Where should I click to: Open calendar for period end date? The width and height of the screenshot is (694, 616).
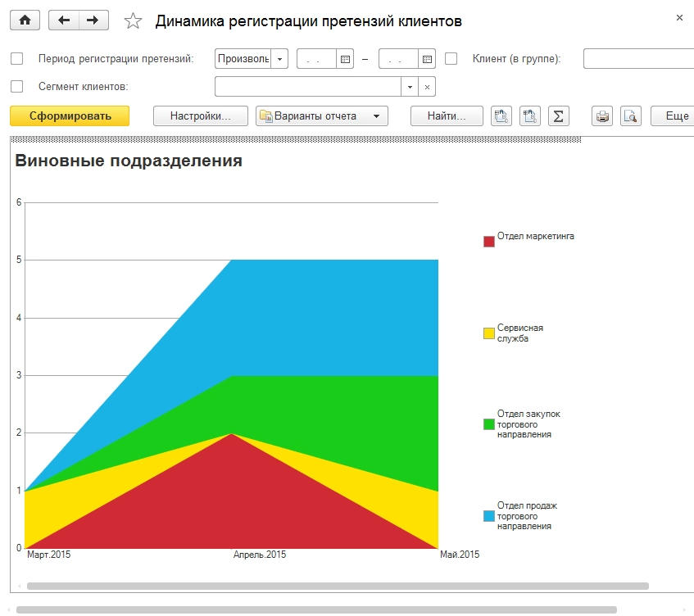pos(427,59)
